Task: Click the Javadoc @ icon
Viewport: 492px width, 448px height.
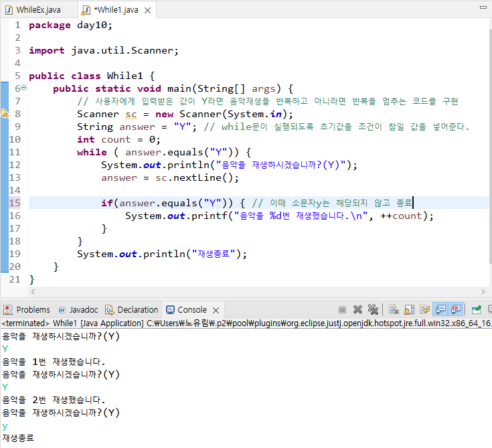Action: point(62,310)
